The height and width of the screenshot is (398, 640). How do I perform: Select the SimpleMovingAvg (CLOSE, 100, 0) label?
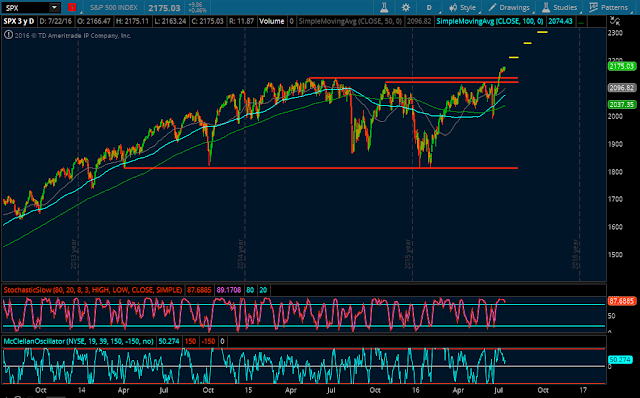pyautogui.click(x=490, y=21)
